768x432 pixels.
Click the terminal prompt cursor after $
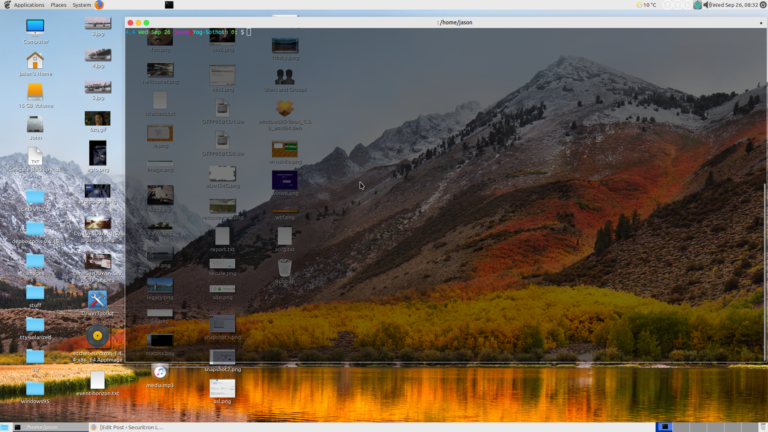(x=249, y=32)
